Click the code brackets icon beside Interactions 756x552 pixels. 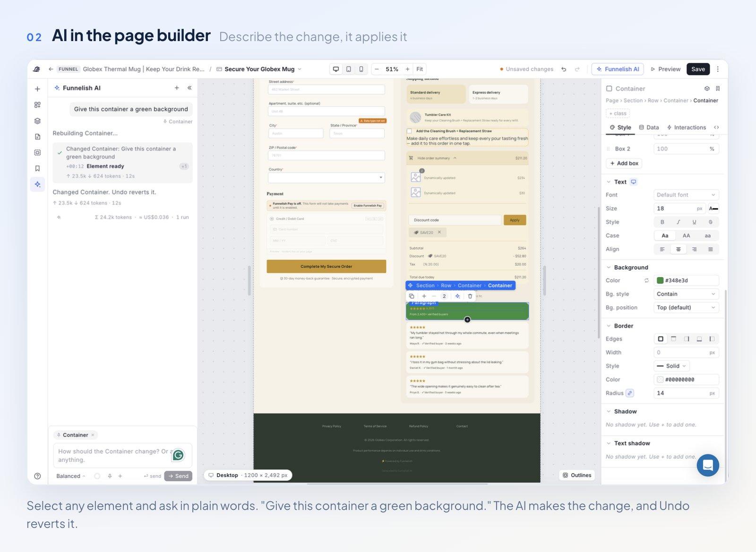coord(716,127)
